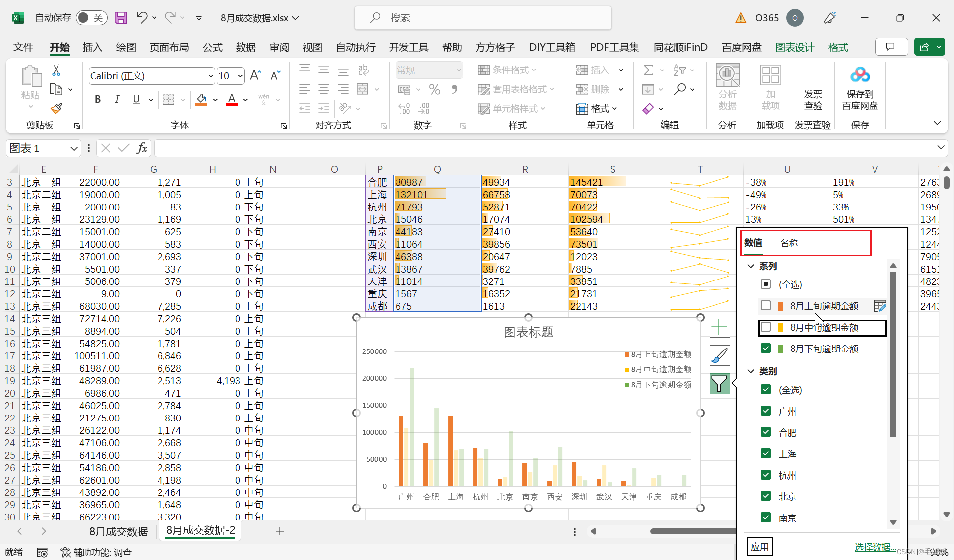The image size is (954, 560).
Task: Collapse the 类别 section
Action: point(751,371)
